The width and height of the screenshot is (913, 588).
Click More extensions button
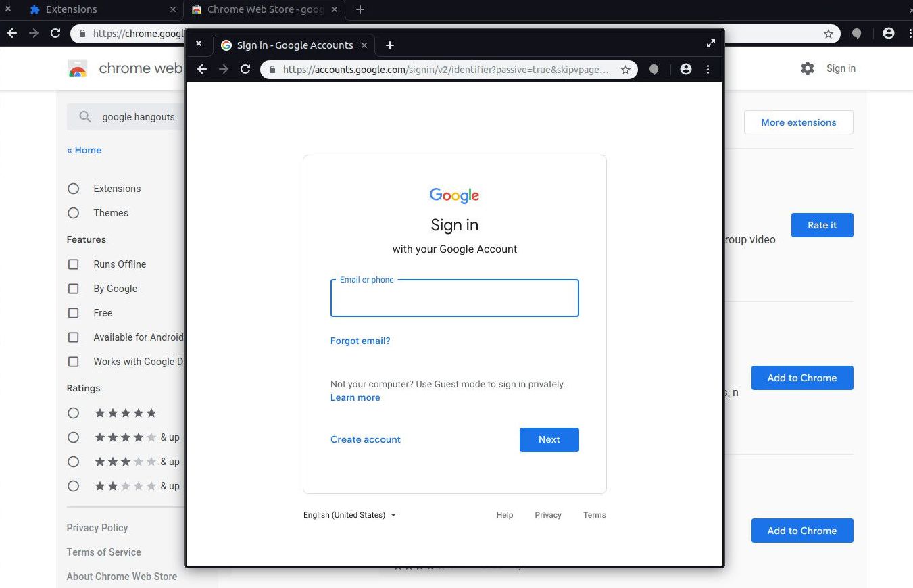pyautogui.click(x=798, y=122)
